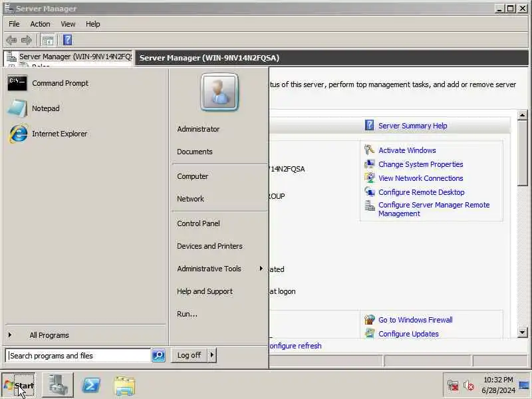The image size is (532, 399).
Task: Click the network tray icon
Action: tap(453, 386)
